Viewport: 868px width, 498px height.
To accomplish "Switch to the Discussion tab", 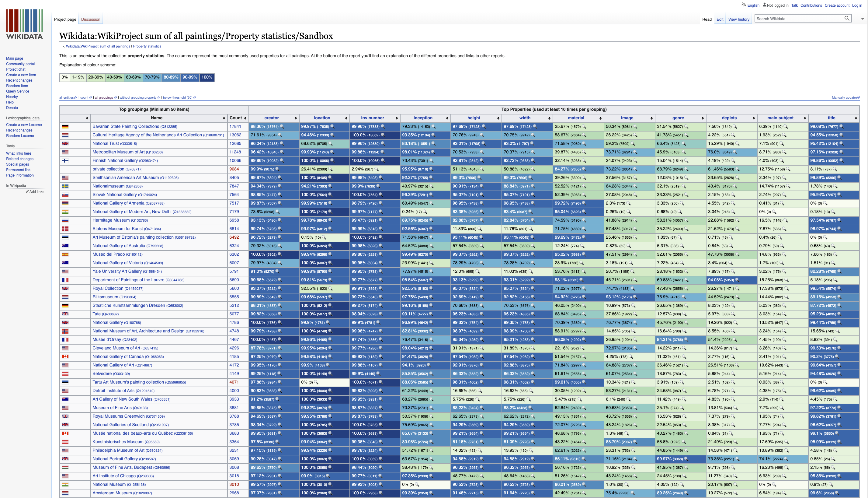I will point(91,19).
